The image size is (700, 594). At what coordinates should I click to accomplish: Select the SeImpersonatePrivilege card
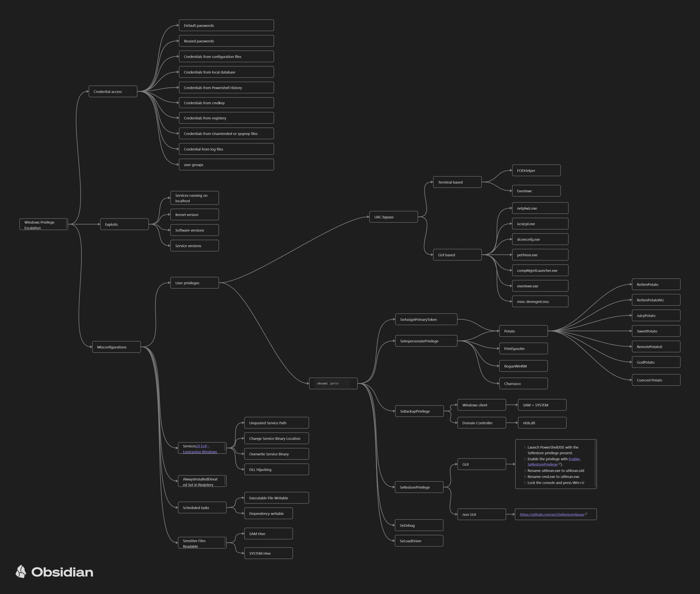(426, 341)
